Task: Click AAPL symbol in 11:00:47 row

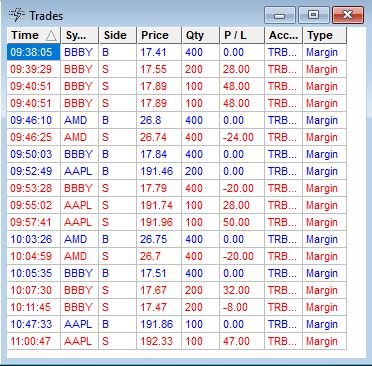Action: (80, 341)
